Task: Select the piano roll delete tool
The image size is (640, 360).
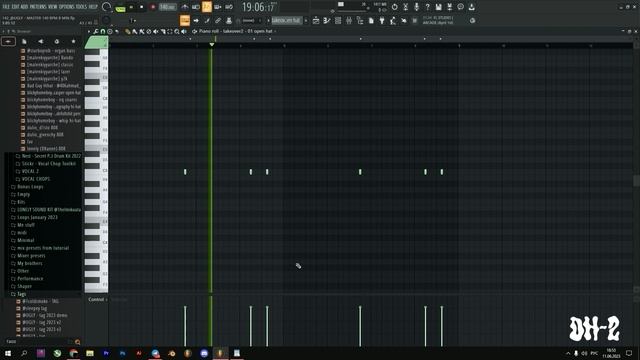Action: (149, 31)
